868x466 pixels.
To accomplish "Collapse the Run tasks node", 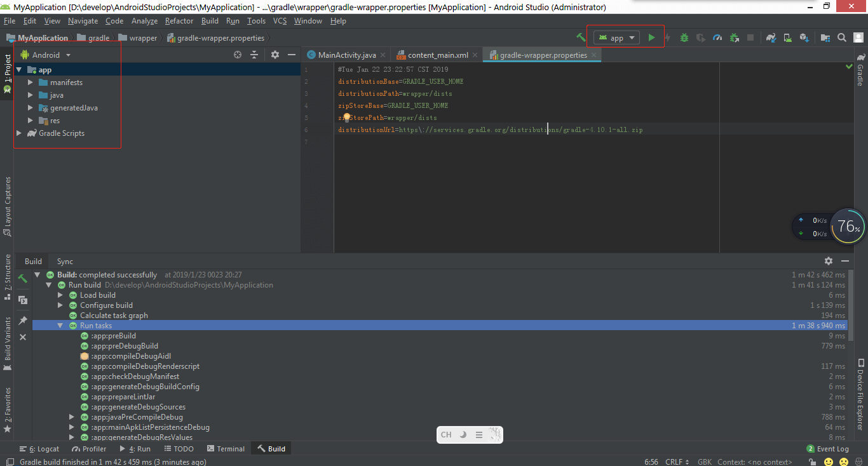I will [60, 326].
